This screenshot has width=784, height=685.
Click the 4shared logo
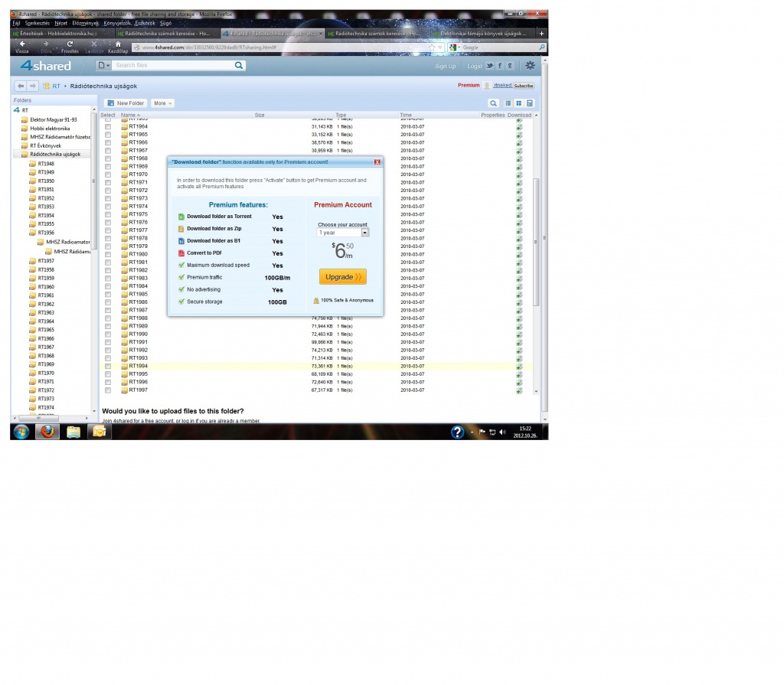(45, 66)
